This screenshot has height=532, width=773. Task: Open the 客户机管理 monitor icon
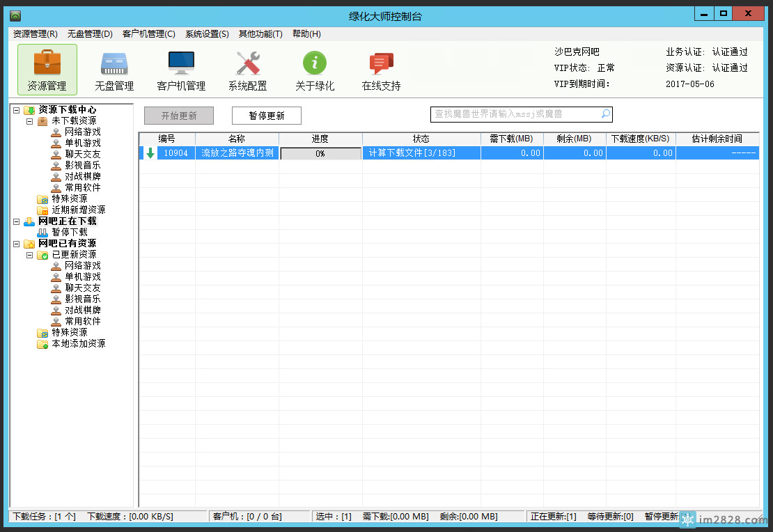[181, 63]
